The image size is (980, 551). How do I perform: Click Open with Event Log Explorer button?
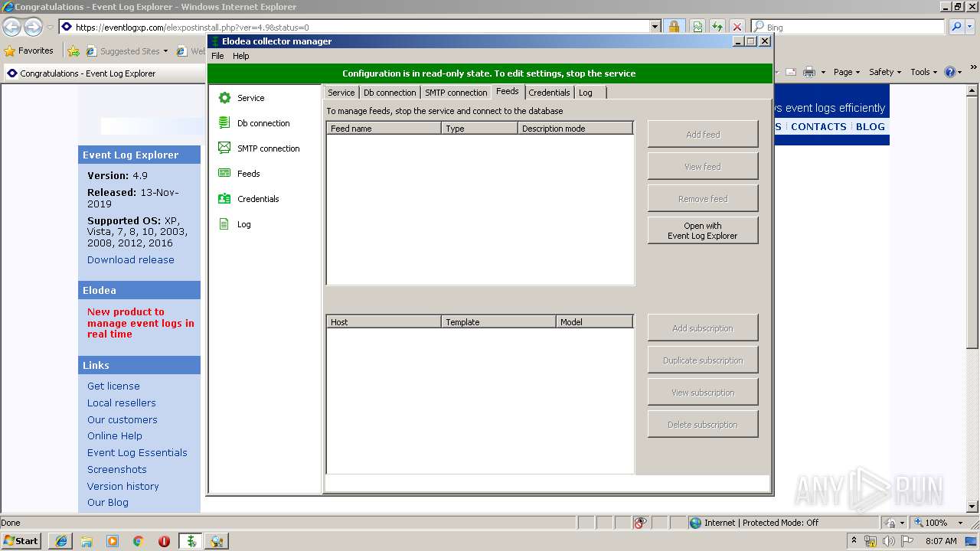point(703,231)
